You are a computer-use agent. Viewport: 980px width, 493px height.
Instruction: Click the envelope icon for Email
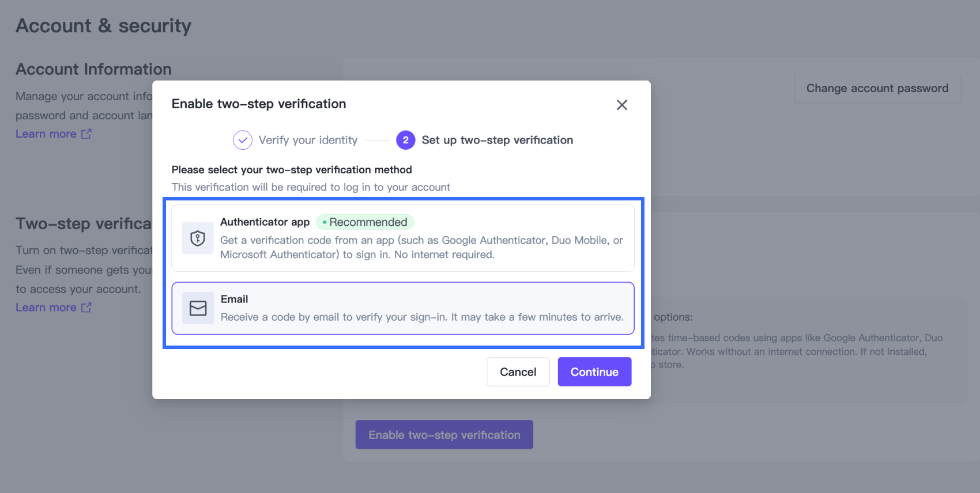coord(198,308)
